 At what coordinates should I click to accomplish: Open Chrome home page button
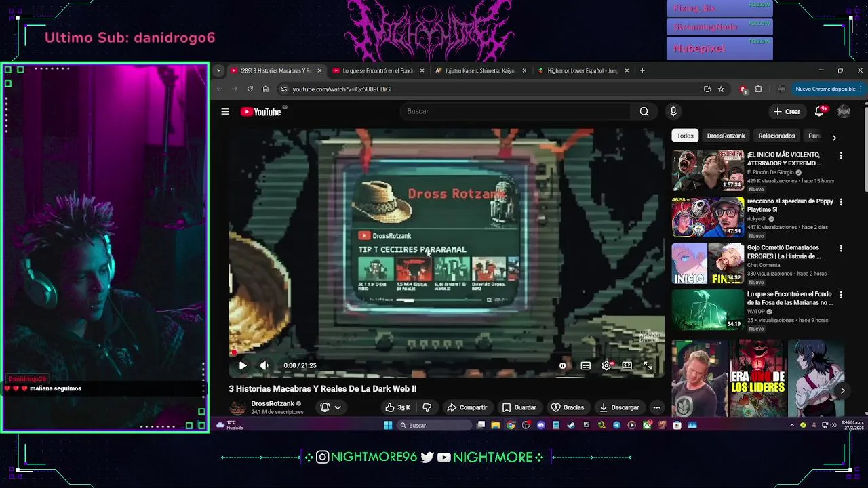266,89
